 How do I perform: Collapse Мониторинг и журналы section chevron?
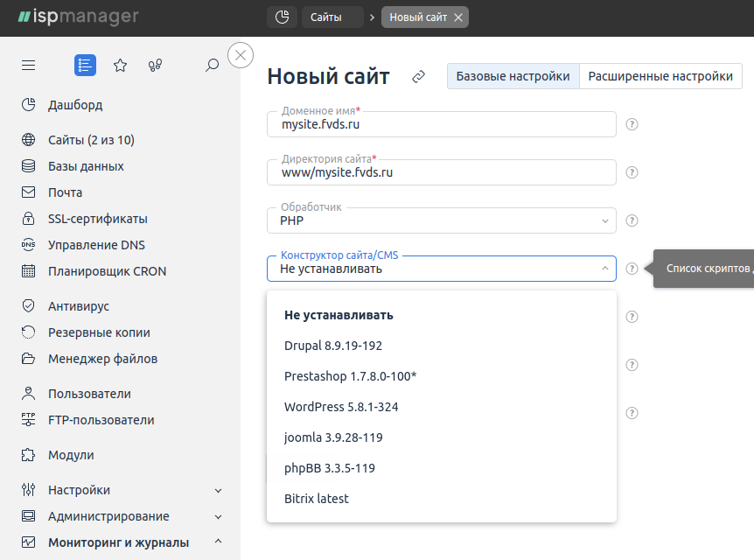(x=219, y=542)
